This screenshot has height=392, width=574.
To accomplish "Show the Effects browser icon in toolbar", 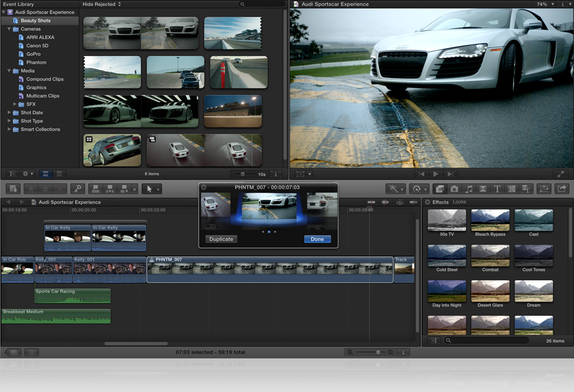I will (x=439, y=189).
